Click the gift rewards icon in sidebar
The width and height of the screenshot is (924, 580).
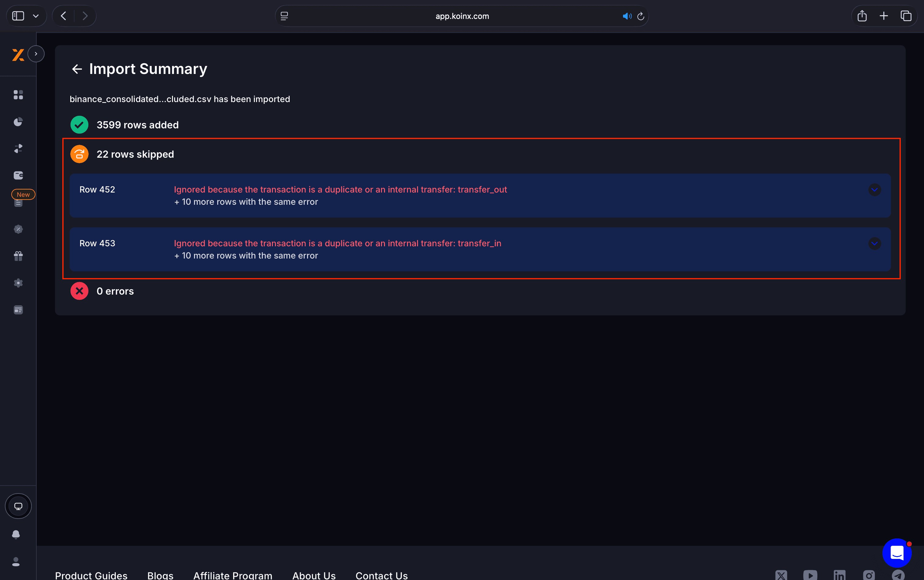point(18,256)
